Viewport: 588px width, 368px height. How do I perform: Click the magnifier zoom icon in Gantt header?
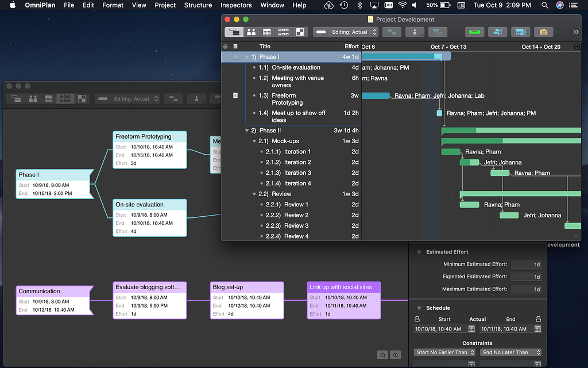578,47
